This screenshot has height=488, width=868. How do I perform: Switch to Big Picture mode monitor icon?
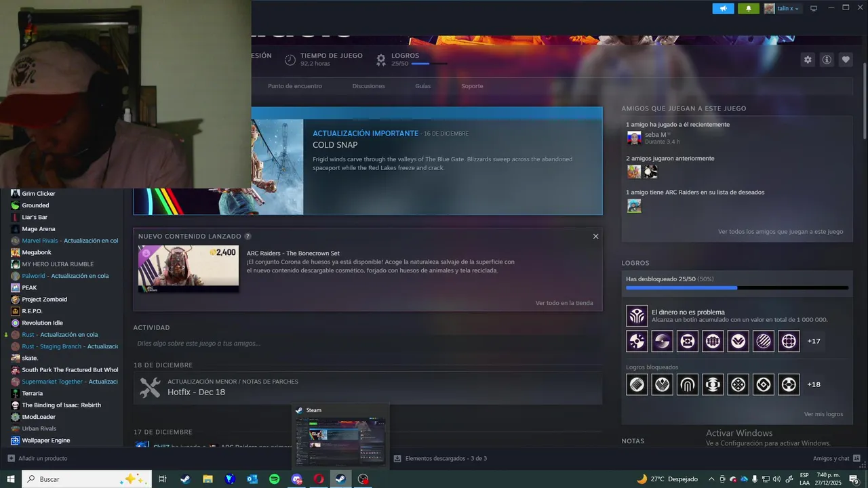point(814,8)
